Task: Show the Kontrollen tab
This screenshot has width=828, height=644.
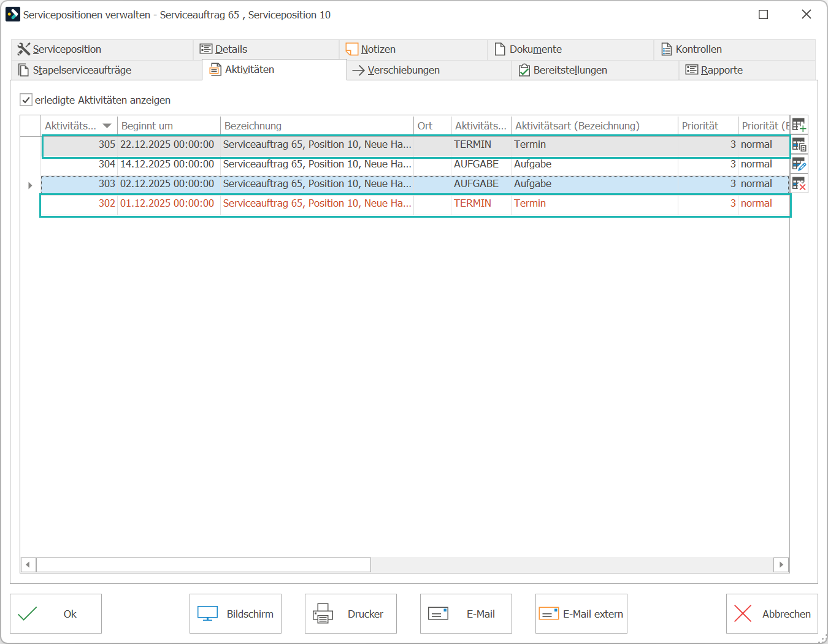Action: point(735,50)
